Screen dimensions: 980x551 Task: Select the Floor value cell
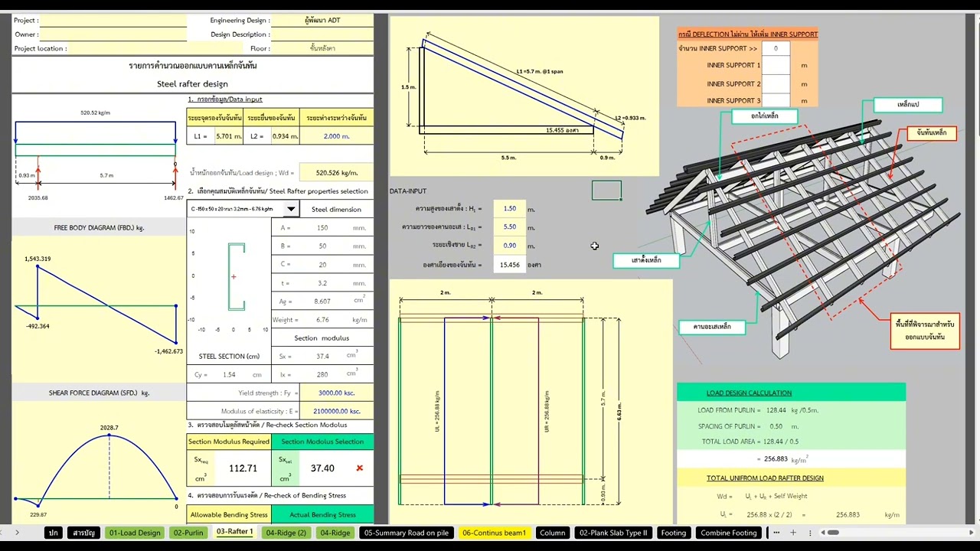(322, 48)
